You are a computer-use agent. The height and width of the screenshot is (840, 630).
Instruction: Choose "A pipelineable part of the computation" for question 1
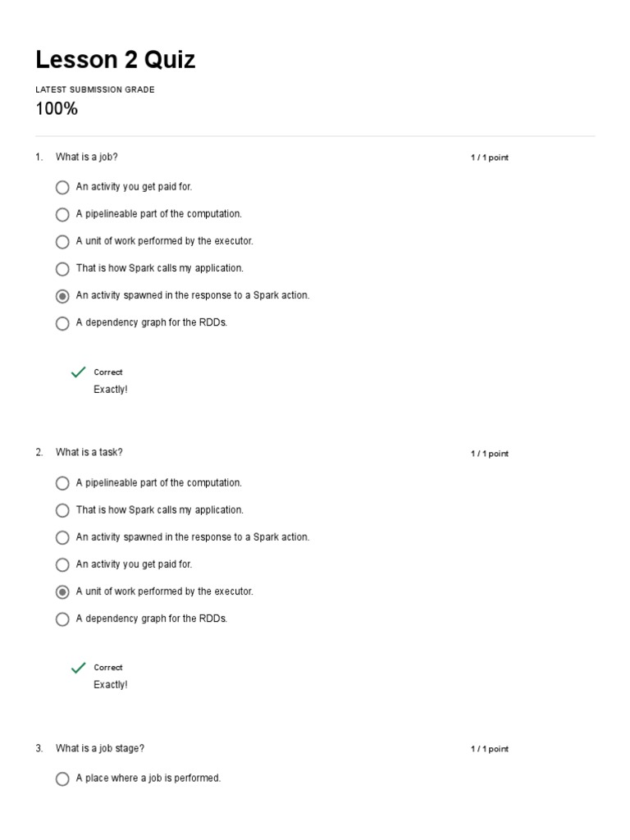62,215
